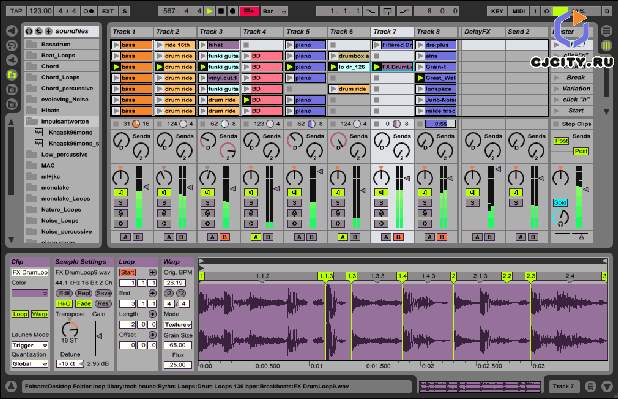Select the Track 4 header
This screenshot has height=399, width=618.
(262, 32)
